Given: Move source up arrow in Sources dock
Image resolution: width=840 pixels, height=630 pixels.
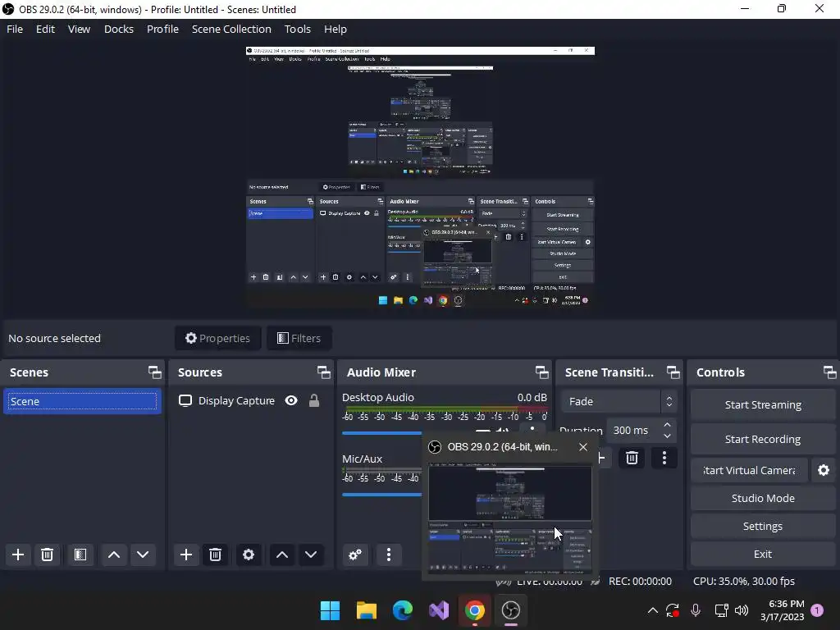Looking at the screenshot, I should (x=282, y=555).
